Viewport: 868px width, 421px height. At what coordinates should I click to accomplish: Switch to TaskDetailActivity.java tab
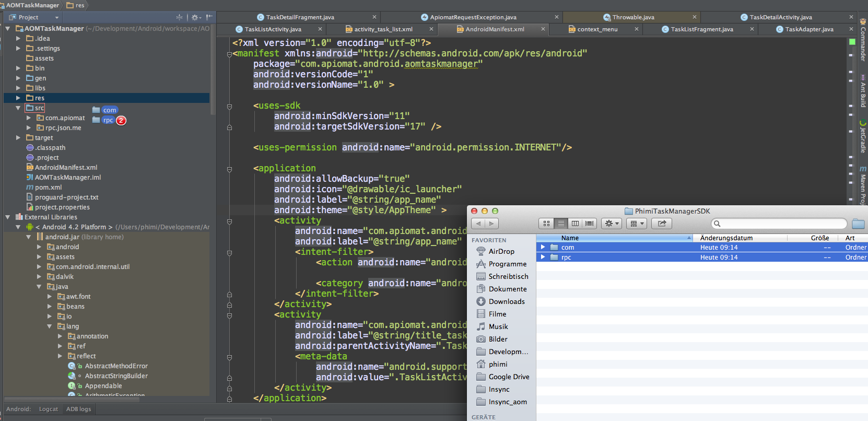pos(776,17)
